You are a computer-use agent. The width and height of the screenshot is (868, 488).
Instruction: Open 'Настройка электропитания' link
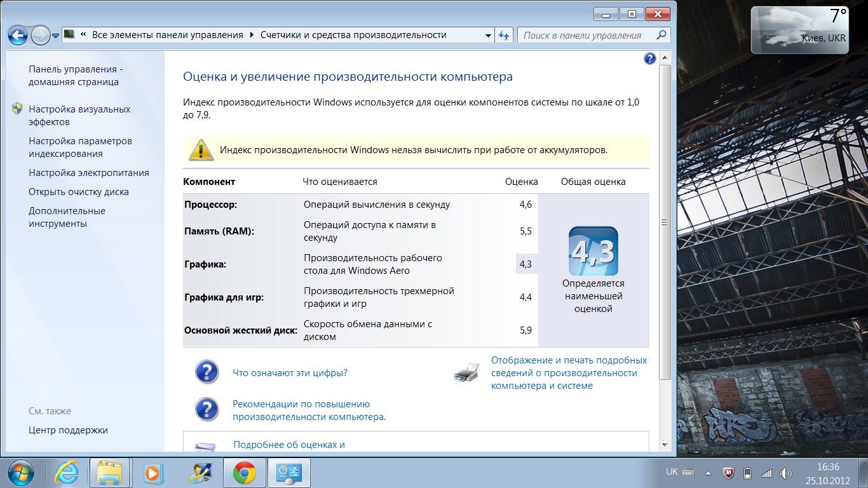click(89, 173)
